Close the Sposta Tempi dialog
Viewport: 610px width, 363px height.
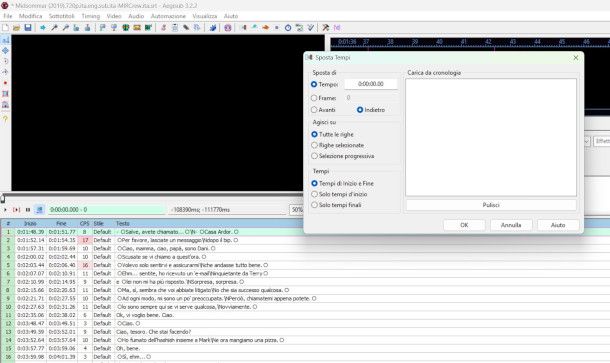(x=576, y=58)
